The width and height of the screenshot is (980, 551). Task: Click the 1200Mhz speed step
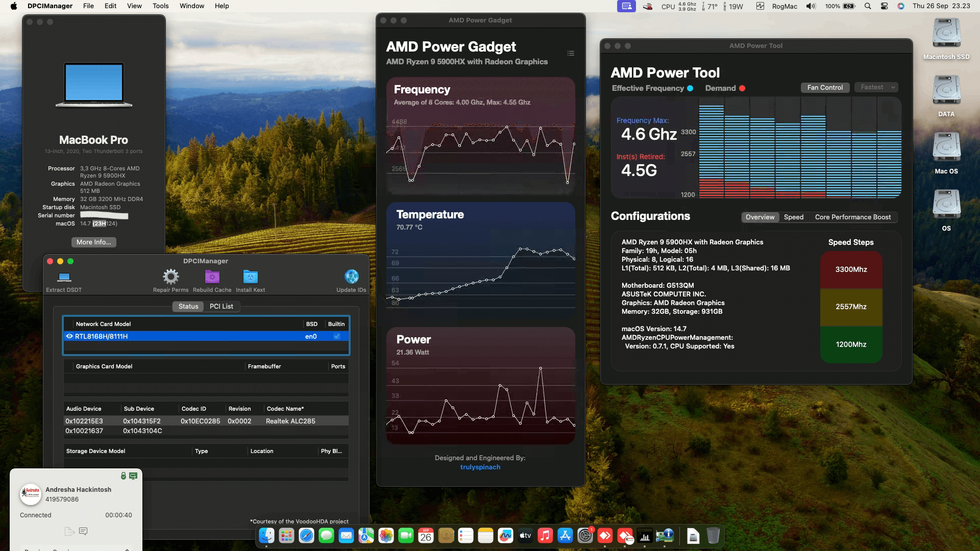[851, 344]
